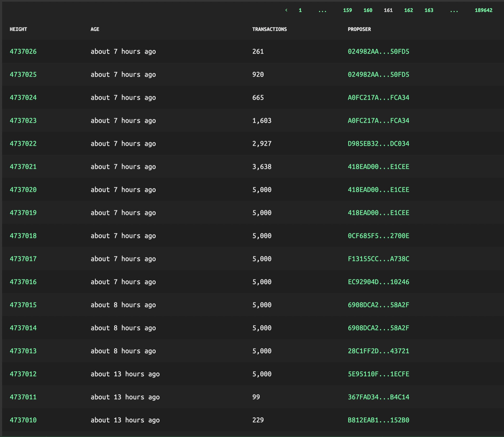
Task: Open proposer A0FC217A...FCA34 in block 4737023 row
Action: 379,121
